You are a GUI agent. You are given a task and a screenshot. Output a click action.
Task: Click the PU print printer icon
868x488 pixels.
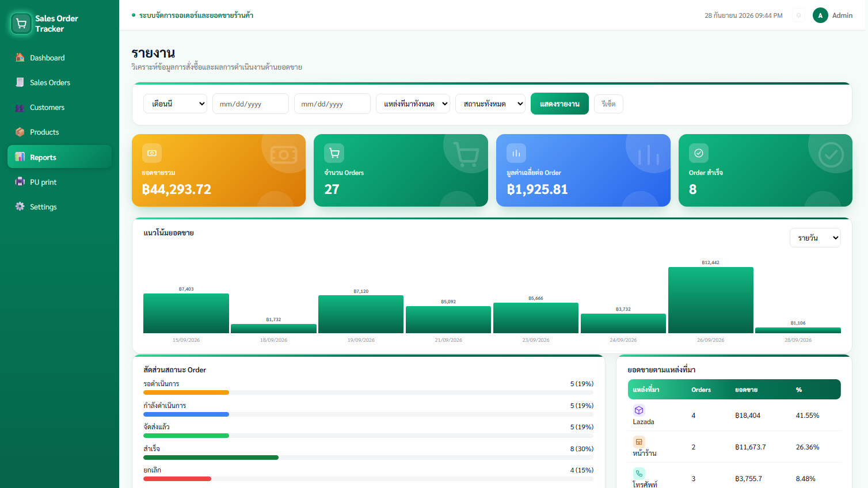(x=20, y=182)
